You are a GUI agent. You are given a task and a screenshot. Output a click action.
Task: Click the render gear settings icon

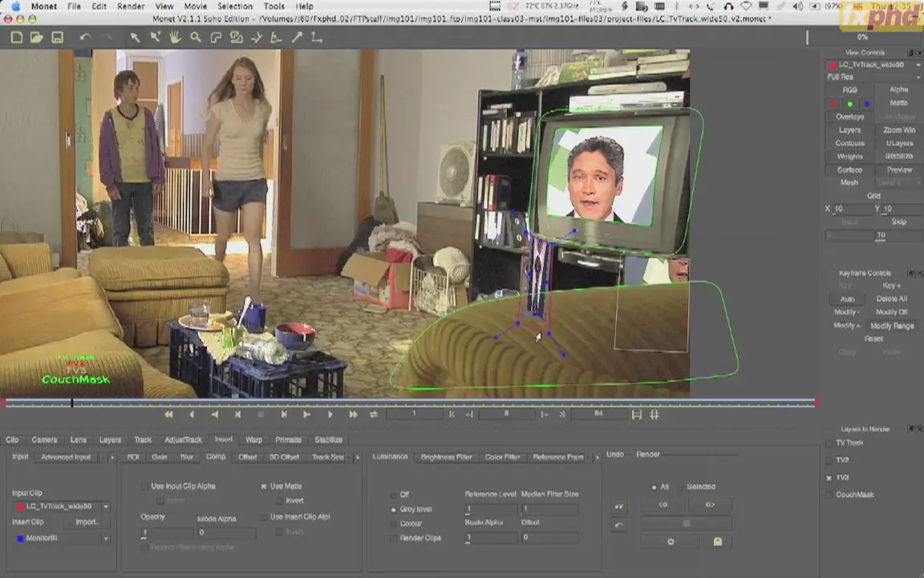click(671, 541)
